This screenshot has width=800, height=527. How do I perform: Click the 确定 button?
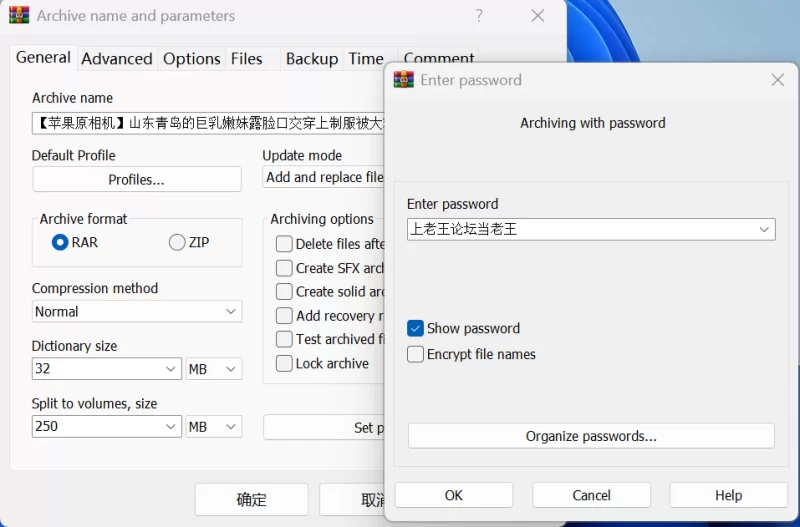click(x=252, y=499)
